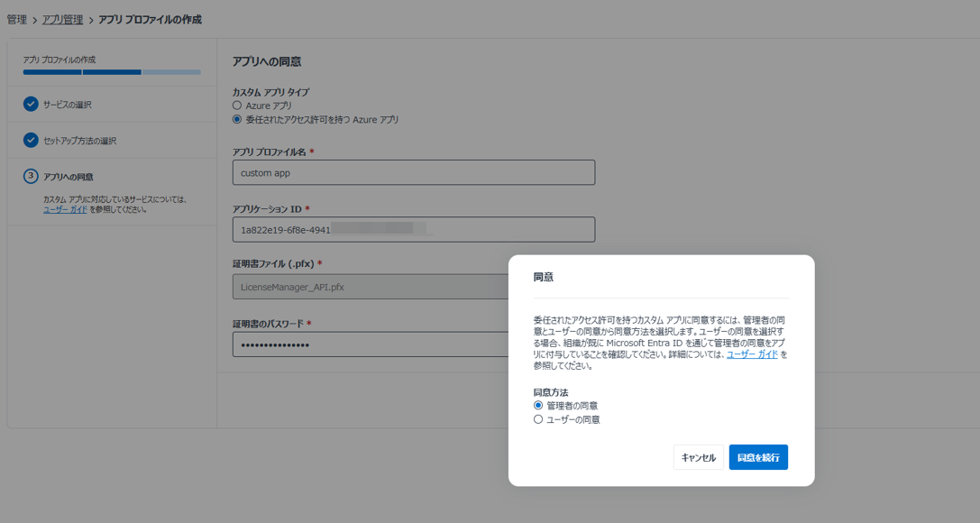Click the checkmark icon beside サービスの選択

(31, 104)
